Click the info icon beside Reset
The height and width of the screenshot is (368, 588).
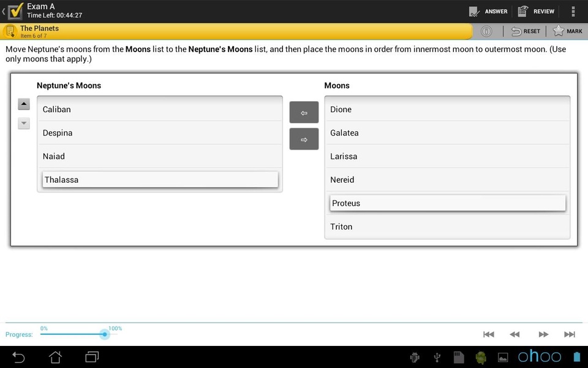[486, 31]
